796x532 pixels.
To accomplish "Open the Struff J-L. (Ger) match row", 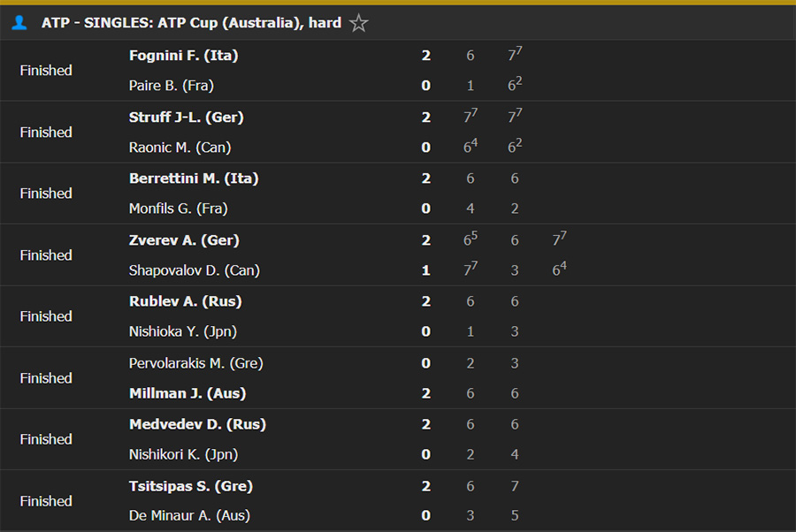I will pos(398,132).
